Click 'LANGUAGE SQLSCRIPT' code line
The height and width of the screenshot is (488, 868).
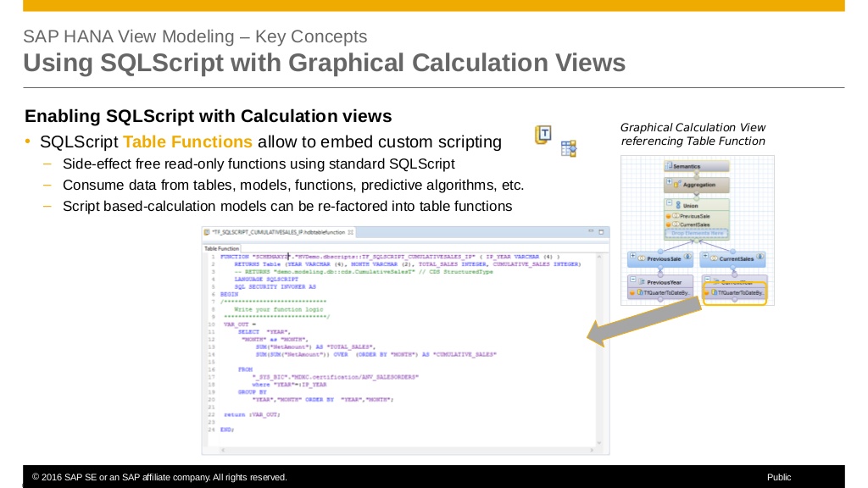point(265,280)
